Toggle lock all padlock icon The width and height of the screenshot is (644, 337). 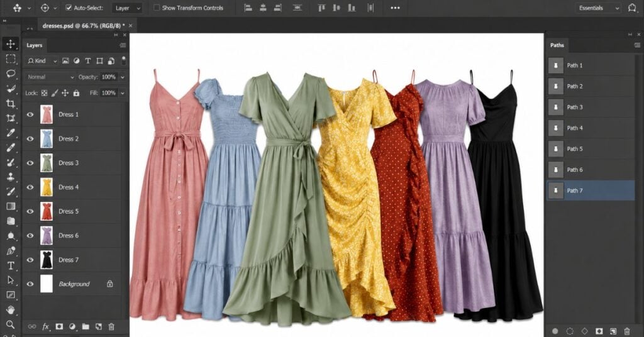(x=76, y=93)
